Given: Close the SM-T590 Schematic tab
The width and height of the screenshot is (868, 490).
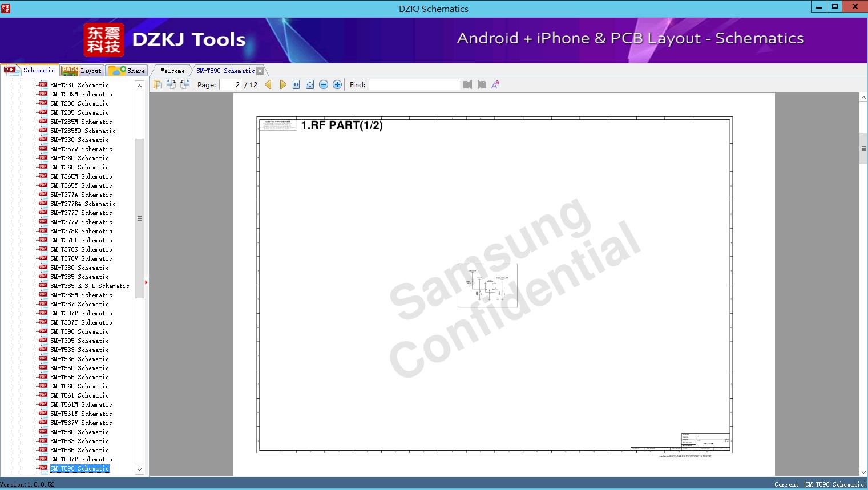Looking at the screenshot, I should click(260, 71).
